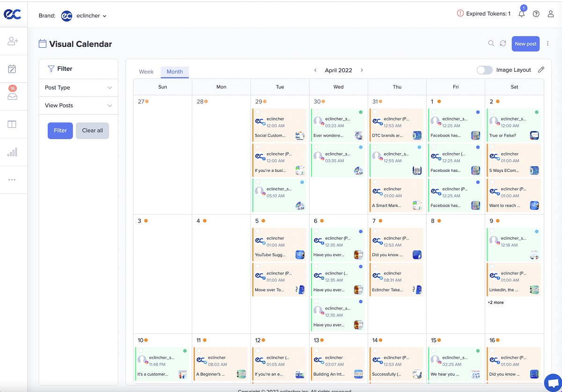Expand the View Posts filter
Screen dimensions: 562x392
(78, 105)
